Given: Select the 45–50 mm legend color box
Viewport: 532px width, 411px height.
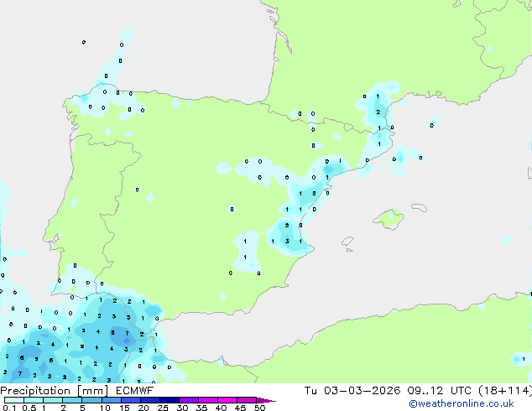Looking at the screenshot, I should [x=247, y=400].
